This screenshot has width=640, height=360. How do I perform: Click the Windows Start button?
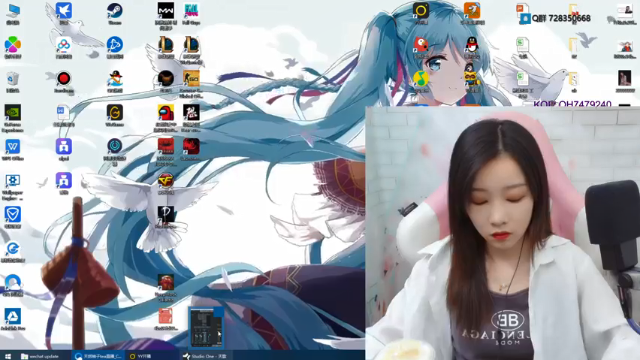[8, 356]
